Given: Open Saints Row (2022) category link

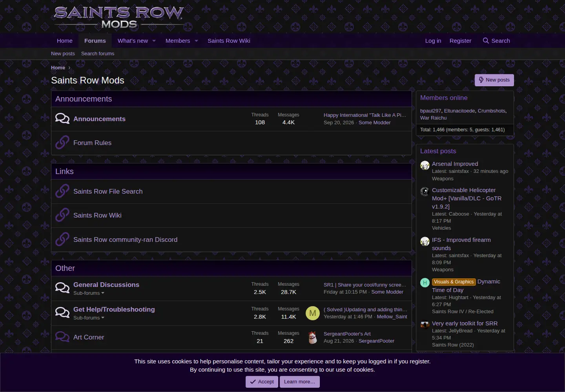Looking at the screenshot, I should click(x=453, y=345).
